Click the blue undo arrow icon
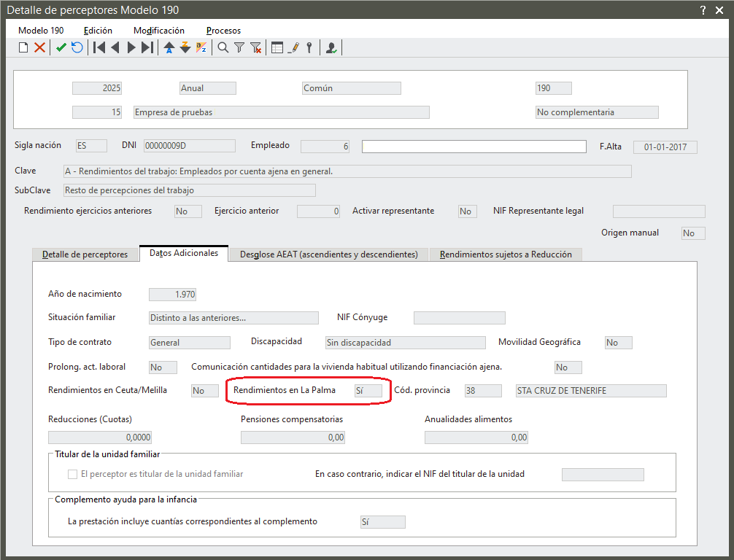This screenshot has width=734, height=560. tap(77, 47)
